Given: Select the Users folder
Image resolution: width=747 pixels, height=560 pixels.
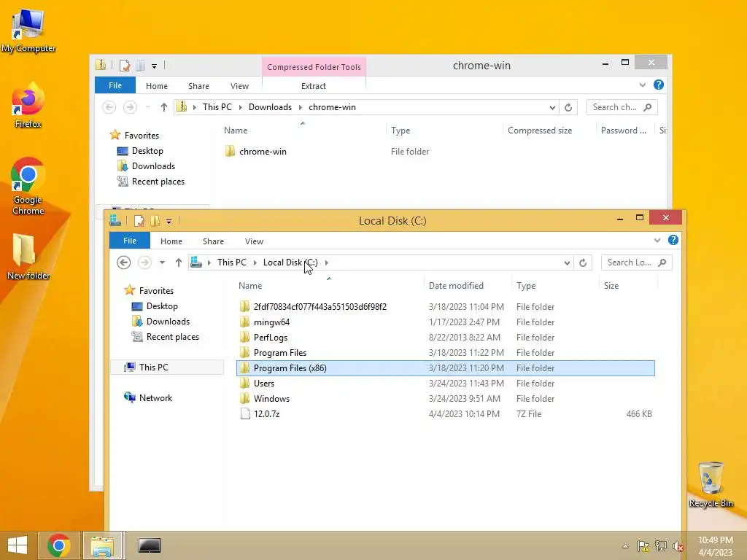Looking at the screenshot, I should point(264,384).
